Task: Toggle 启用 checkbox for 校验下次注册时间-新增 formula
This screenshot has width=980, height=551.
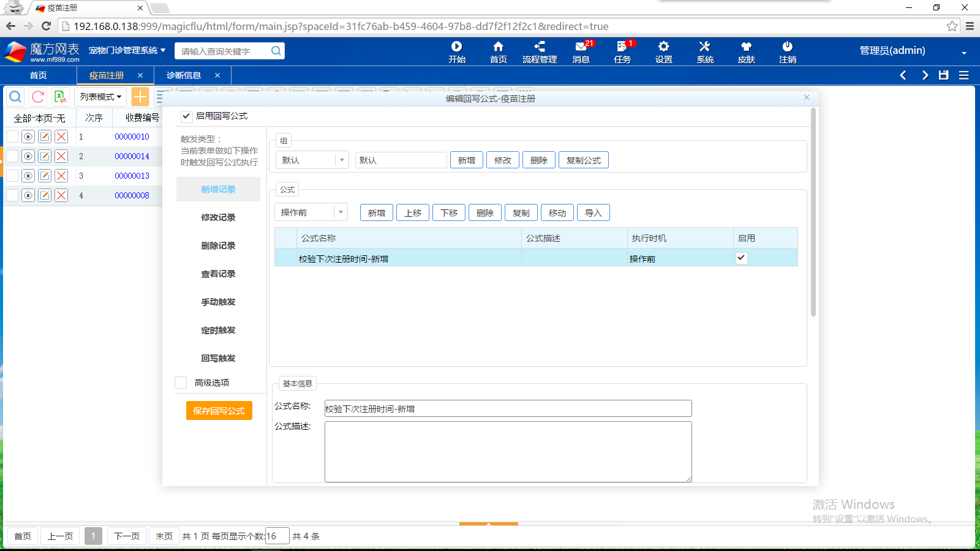Action: point(741,258)
